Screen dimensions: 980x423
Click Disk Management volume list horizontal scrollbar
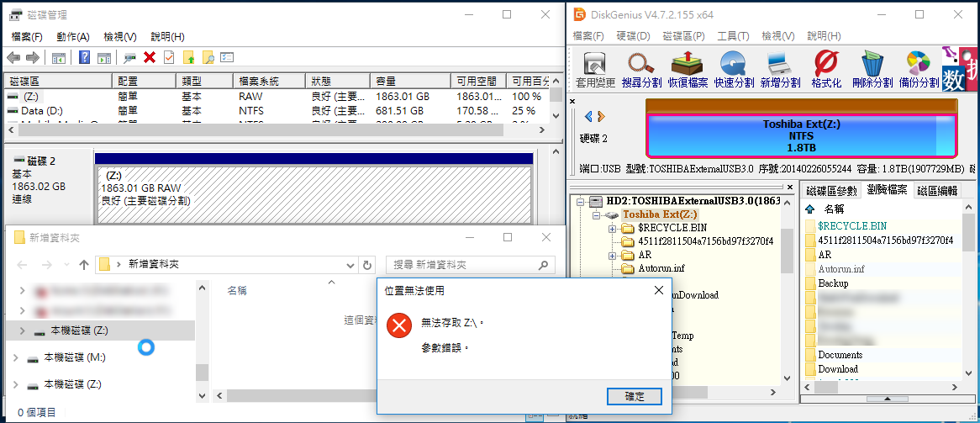point(261,131)
